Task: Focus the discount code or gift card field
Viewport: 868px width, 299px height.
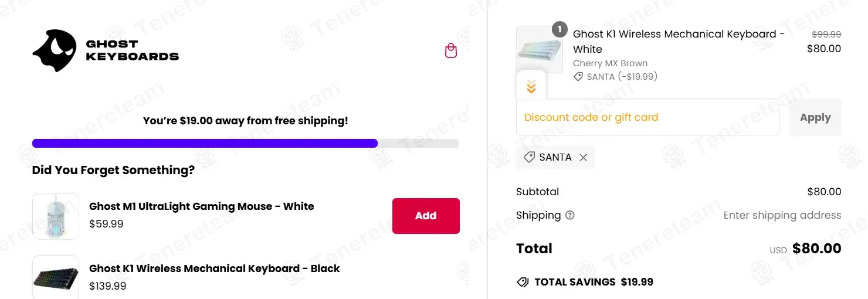Action: click(x=647, y=117)
